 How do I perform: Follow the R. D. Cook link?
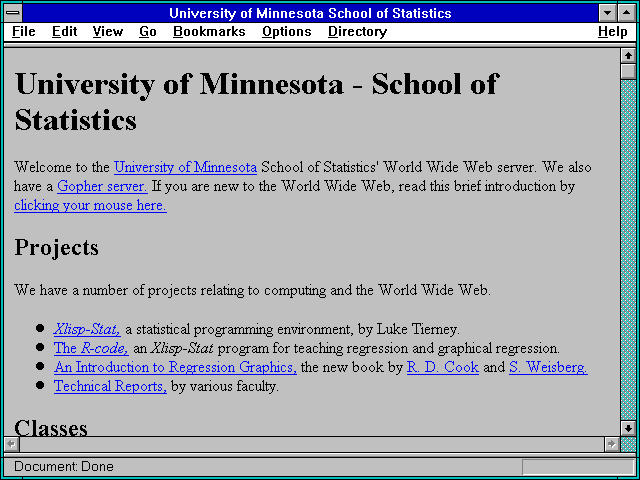click(443, 367)
